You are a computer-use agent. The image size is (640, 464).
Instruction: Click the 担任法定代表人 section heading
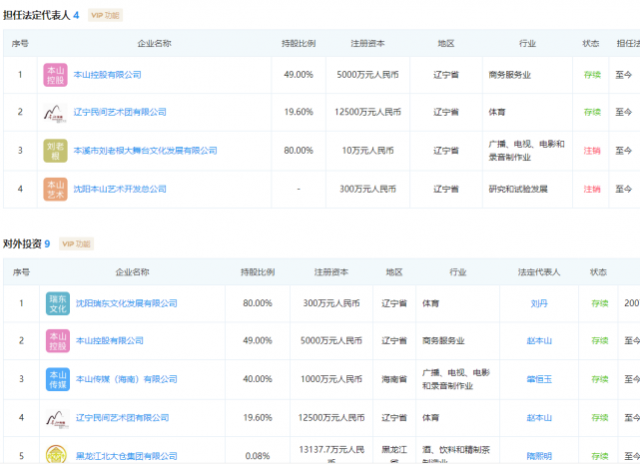37,16
